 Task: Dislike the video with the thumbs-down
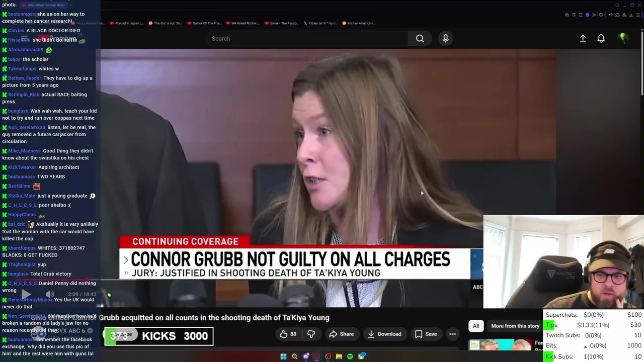311,334
